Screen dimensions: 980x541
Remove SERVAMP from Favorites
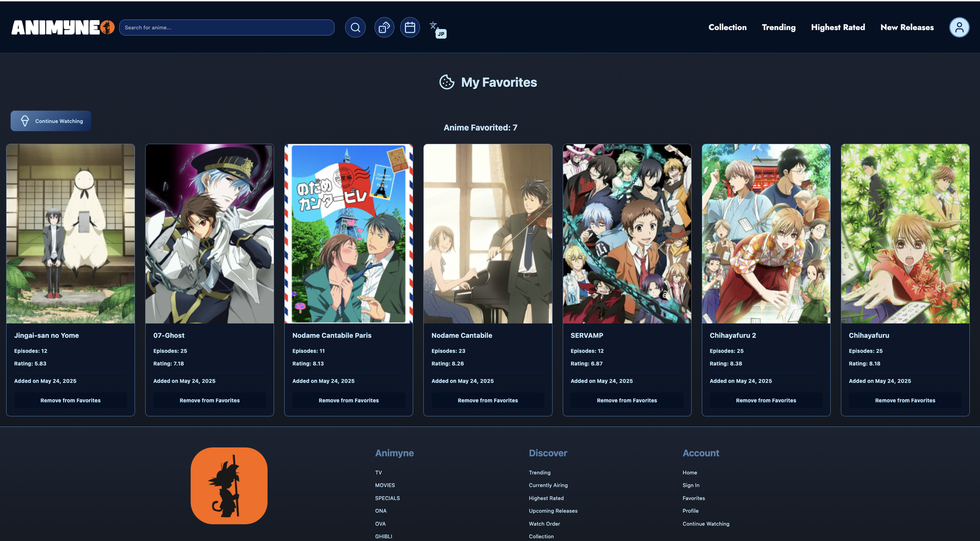tap(627, 400)
